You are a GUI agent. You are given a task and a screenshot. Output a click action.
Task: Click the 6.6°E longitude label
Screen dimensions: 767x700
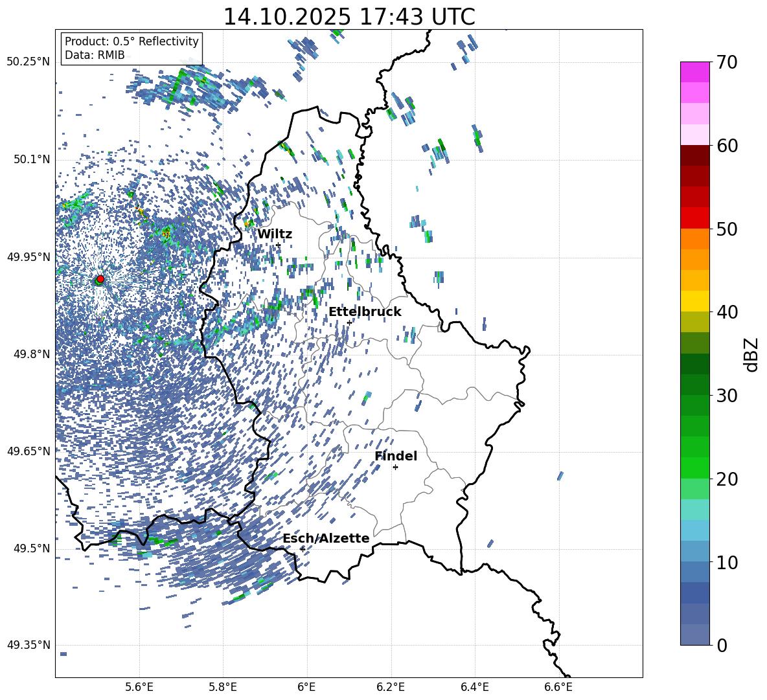[x=558, y=687]
